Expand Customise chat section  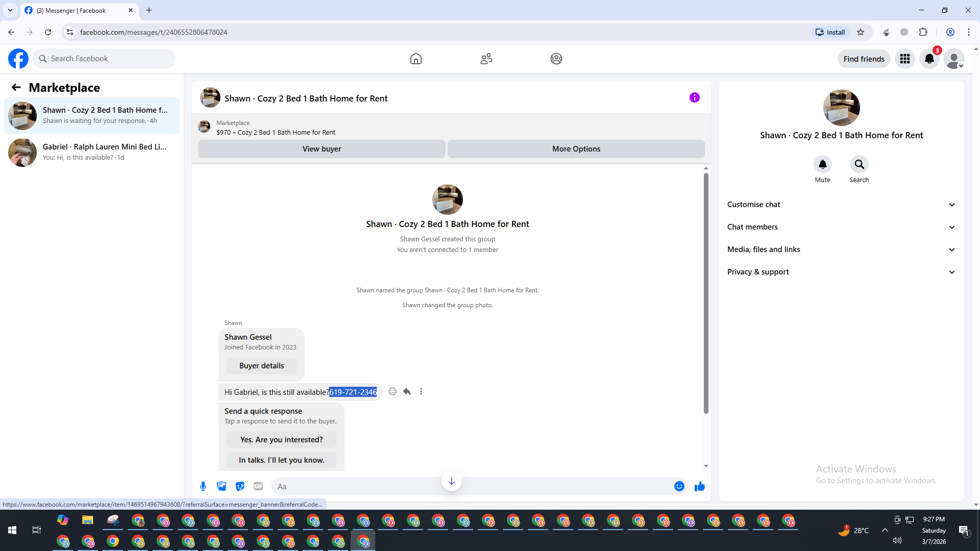(x=842, y=205)
